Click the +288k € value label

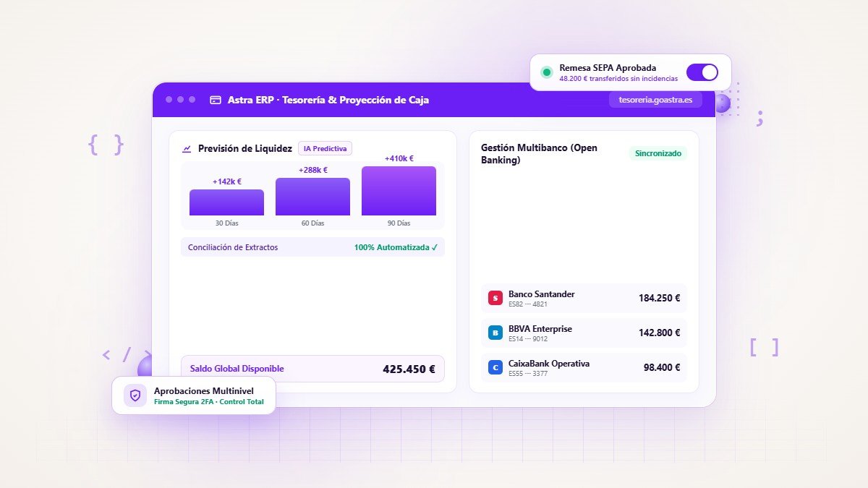coord(313,170)
